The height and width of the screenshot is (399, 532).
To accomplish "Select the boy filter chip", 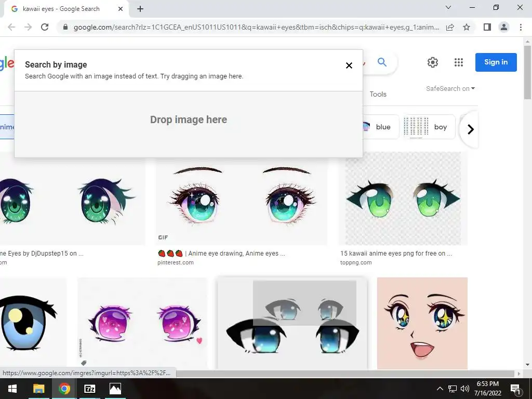I will [x=429, y=127].
